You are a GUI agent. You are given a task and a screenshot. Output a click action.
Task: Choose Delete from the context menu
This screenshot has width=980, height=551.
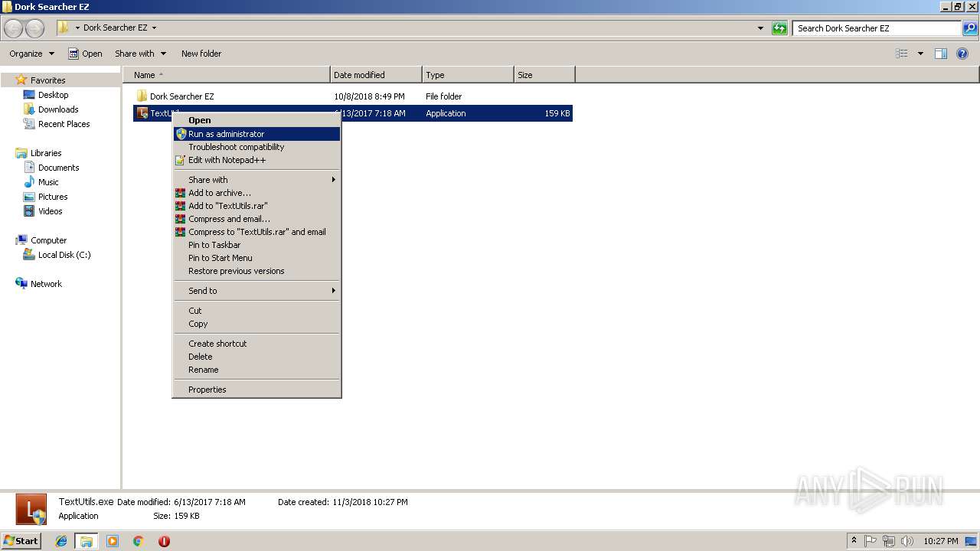click(256, 357)
